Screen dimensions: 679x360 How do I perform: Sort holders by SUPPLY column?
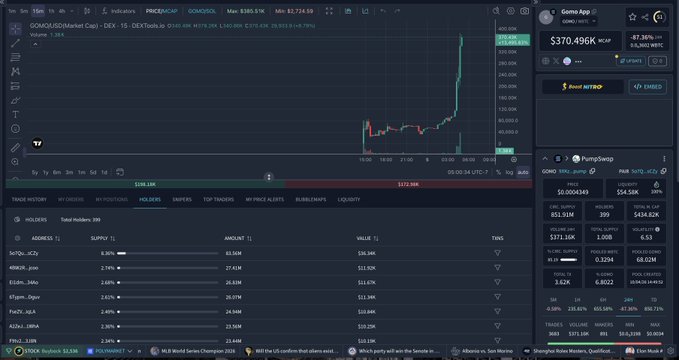point(103,238)
